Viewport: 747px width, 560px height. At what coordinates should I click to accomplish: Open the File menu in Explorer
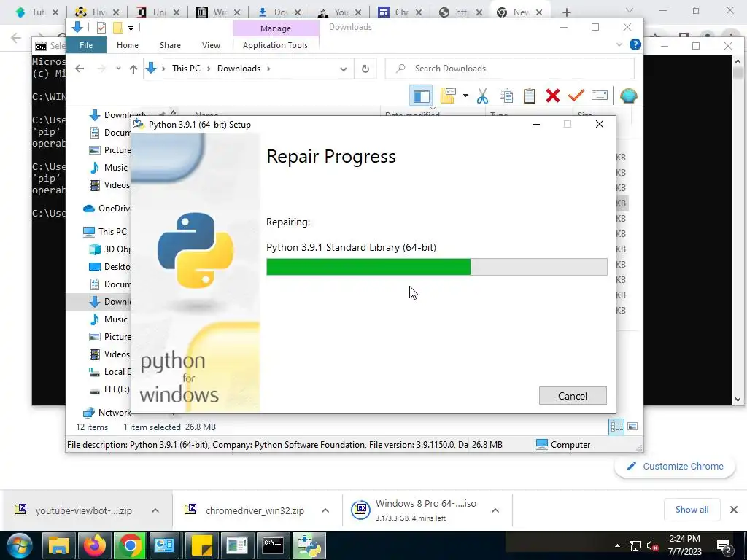(x=86, y=45)
